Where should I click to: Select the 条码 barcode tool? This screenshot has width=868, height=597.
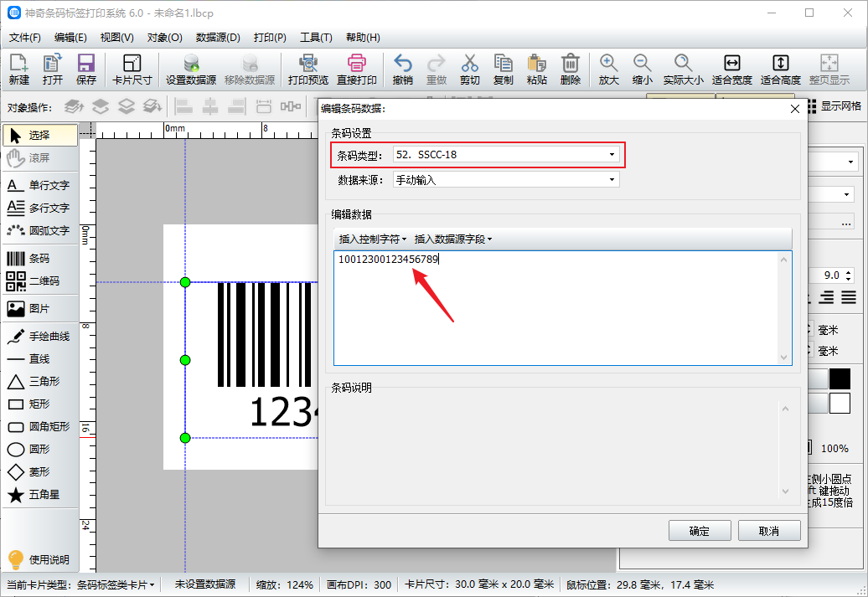(x=39, y=259)
